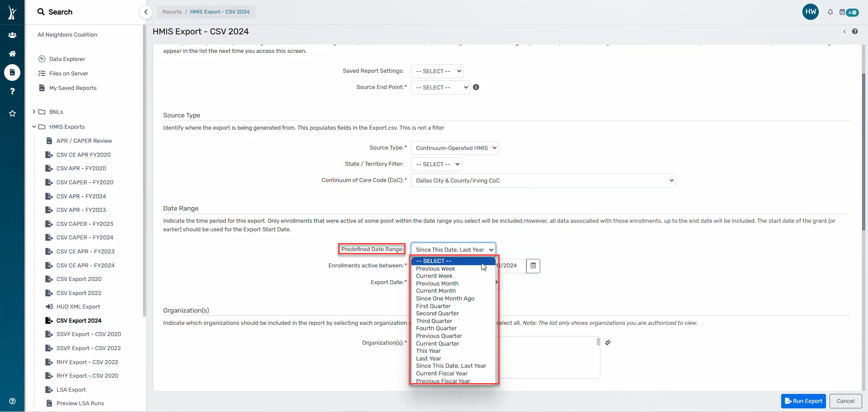The width and height of the screenshot is (868, 412).
Task: Open the notifications bell icon
Action: point(830,12)
